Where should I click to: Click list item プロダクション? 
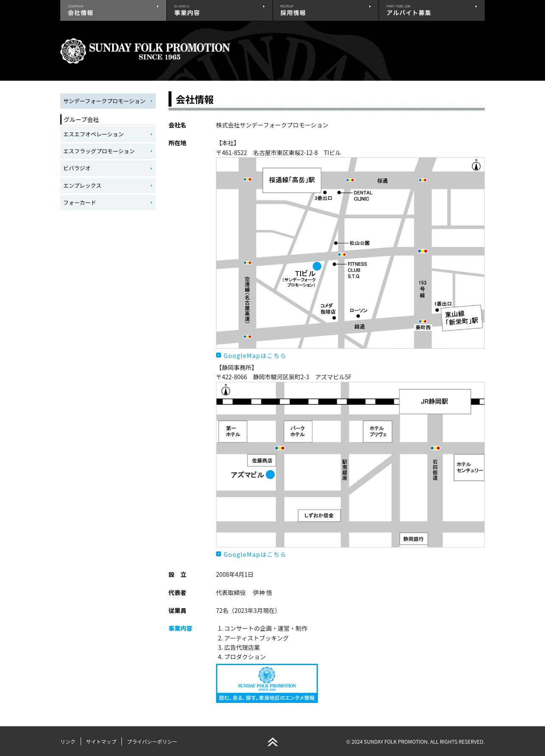click(x=245, y=657)
